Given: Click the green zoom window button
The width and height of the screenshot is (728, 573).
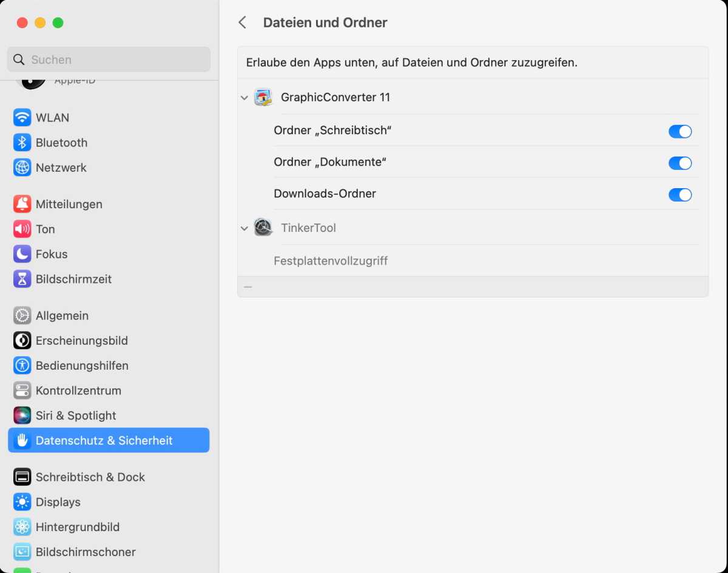Looking at the screenshot, I should tap(58, 22).
